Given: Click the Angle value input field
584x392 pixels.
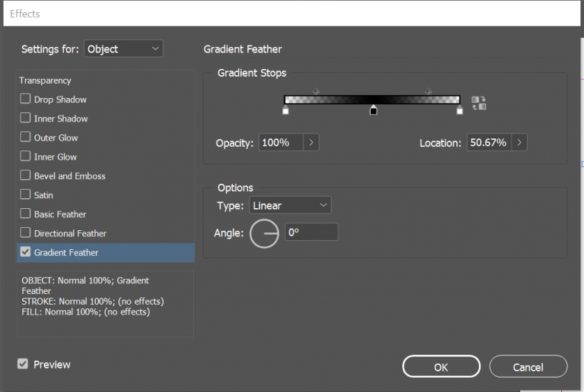Looking at the screenshot, I should (311, 232).
